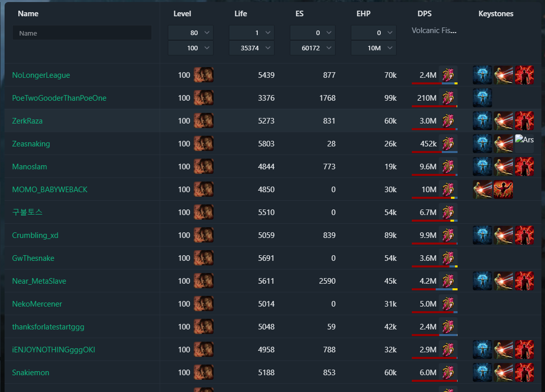The height and width of the screenshot is (392, 545).
Task: Click skill icon next to 452k DPS
Action: coord(448,143)
